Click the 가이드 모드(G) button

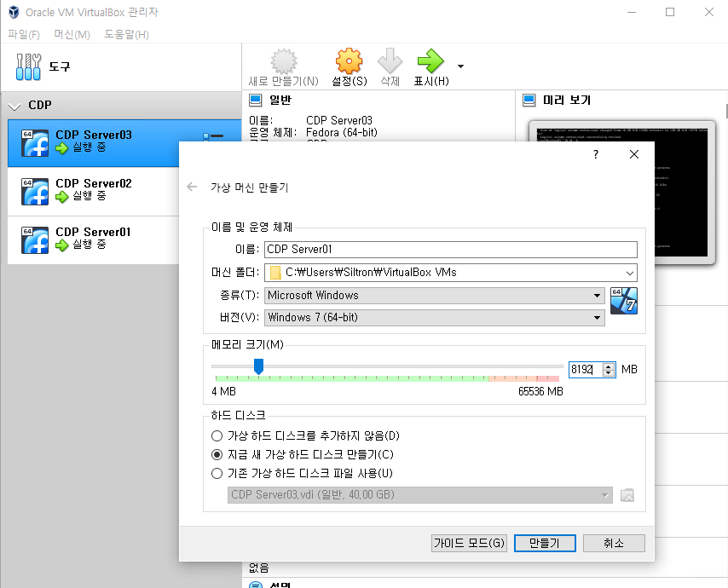(x=469, y=543)
